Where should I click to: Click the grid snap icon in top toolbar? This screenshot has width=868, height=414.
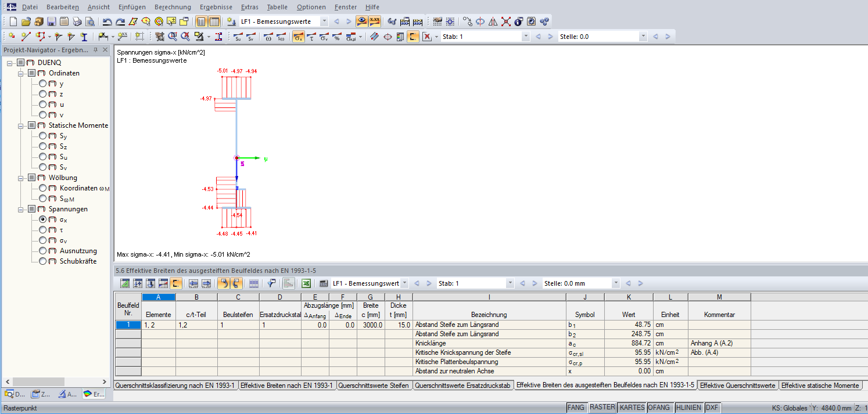450,21
